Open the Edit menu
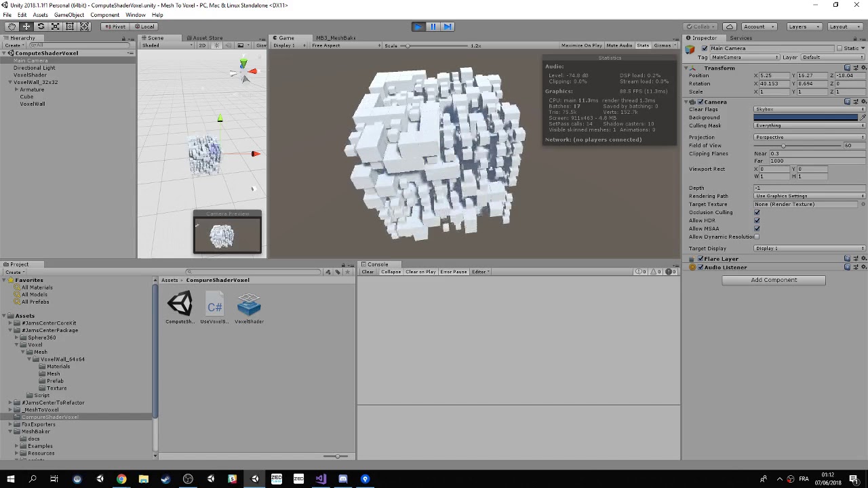 [22, 15]
